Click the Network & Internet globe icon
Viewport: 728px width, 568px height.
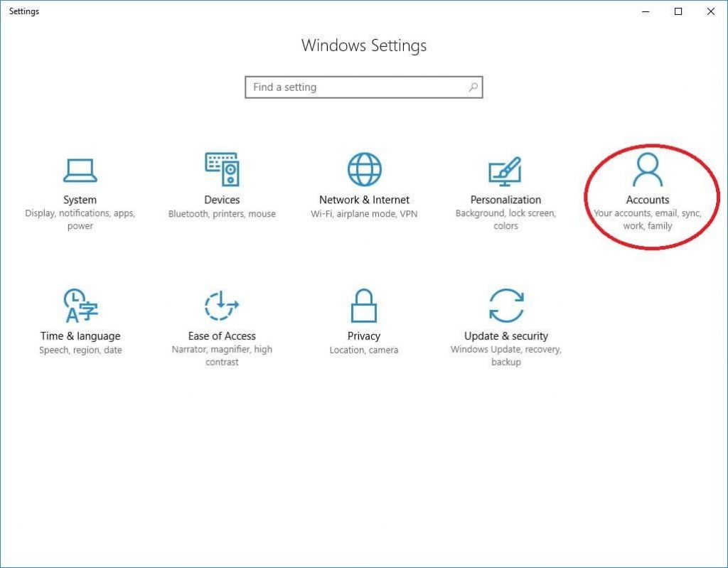pyautogui.click(x=365, y=169)
